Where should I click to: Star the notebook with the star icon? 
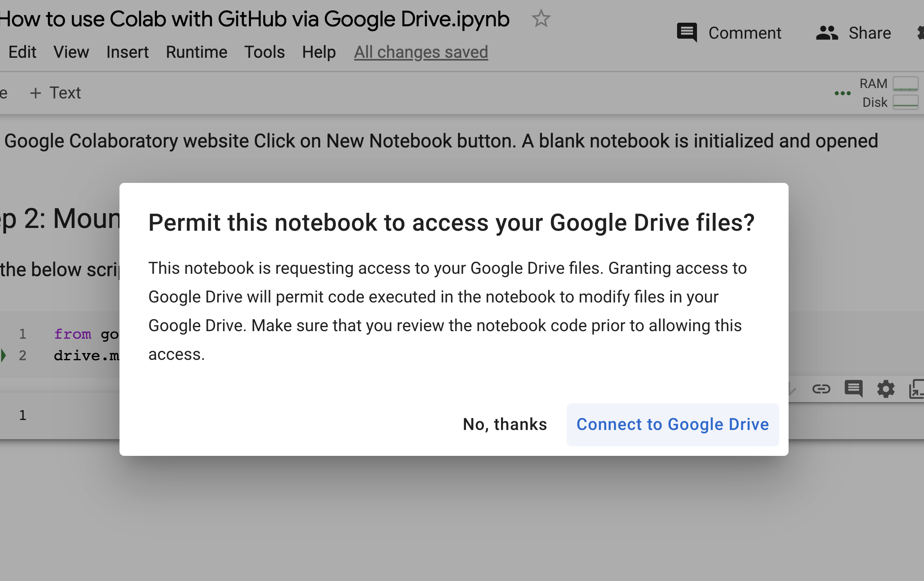(541, 19)
